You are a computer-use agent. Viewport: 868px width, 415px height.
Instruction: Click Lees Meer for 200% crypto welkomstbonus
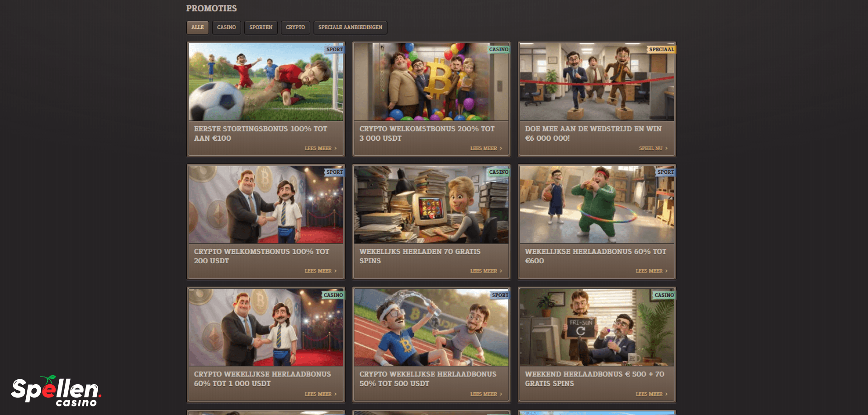[486, 148]
